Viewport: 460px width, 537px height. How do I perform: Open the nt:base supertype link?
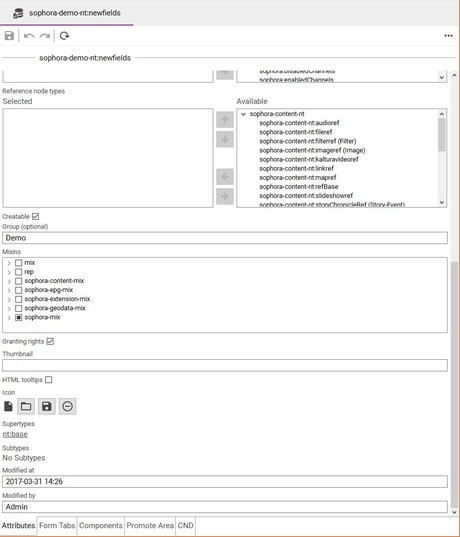tap(15, 434)
